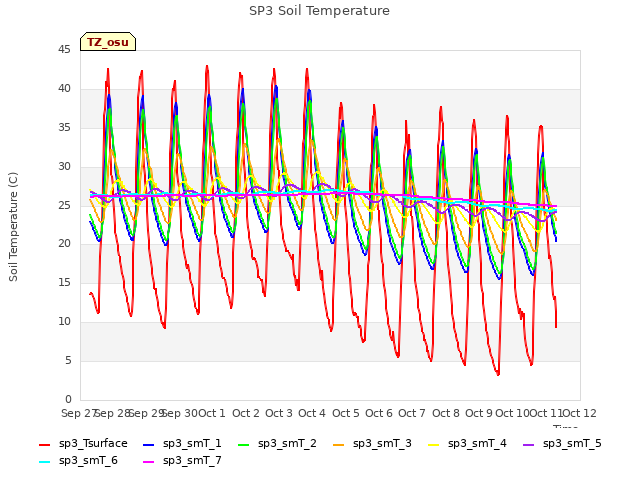Screen dimensions: 640x480
Task: Click the Oct 12 x-axis tick label
Action: [x=579, y=413]
